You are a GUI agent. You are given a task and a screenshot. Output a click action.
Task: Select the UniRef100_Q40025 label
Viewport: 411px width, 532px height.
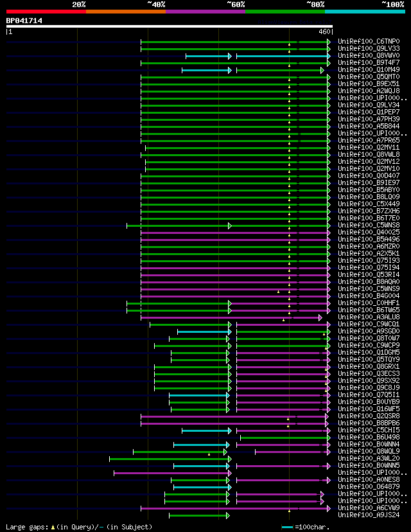tap(369, 232)
